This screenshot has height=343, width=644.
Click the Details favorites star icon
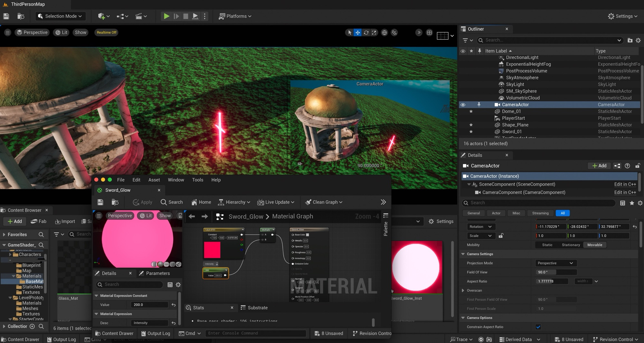click(x=632, y=203)
